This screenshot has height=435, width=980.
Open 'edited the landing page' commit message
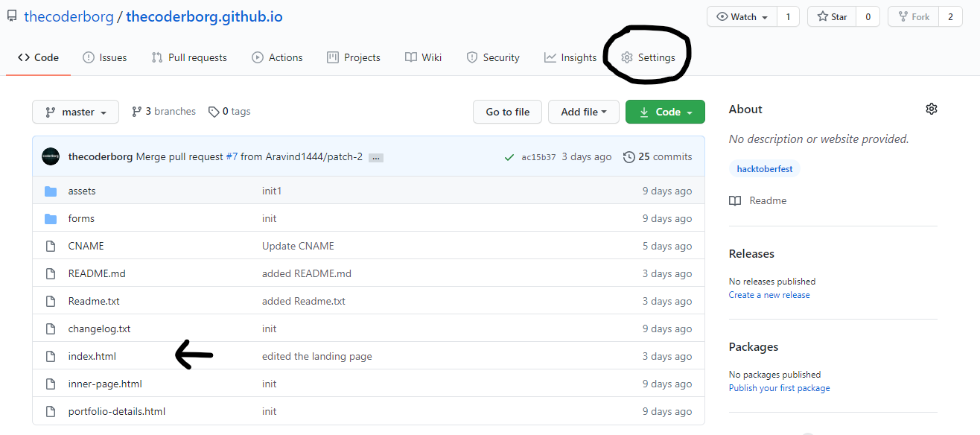pos(317,356)
